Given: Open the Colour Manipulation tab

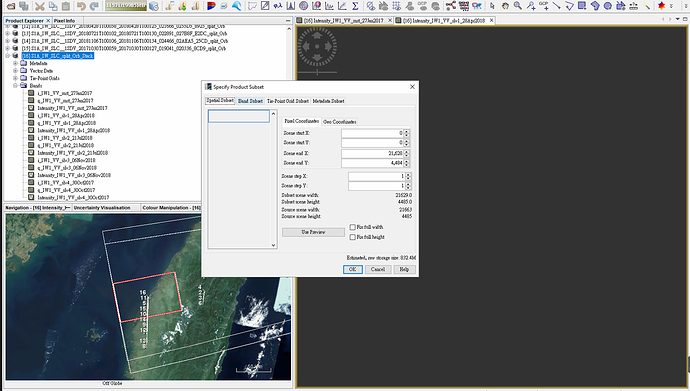Looking at the screenshot, I should pos(171,208).
